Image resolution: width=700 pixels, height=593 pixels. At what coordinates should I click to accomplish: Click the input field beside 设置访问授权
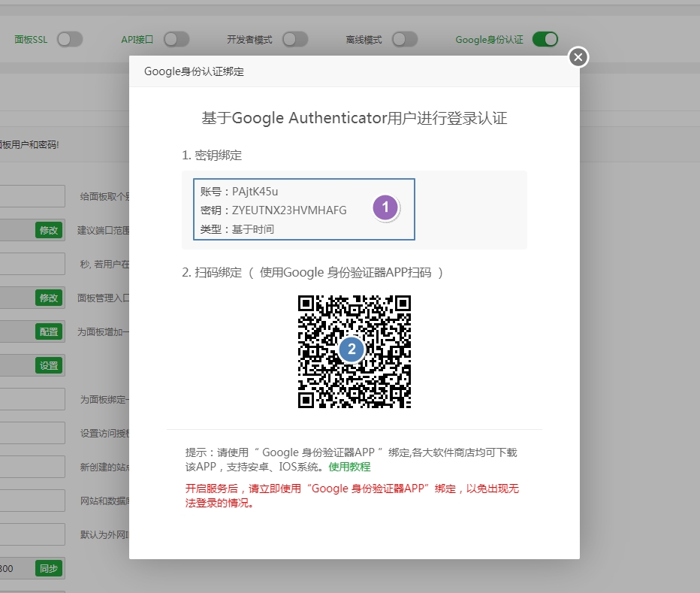[x=32, y=433]
